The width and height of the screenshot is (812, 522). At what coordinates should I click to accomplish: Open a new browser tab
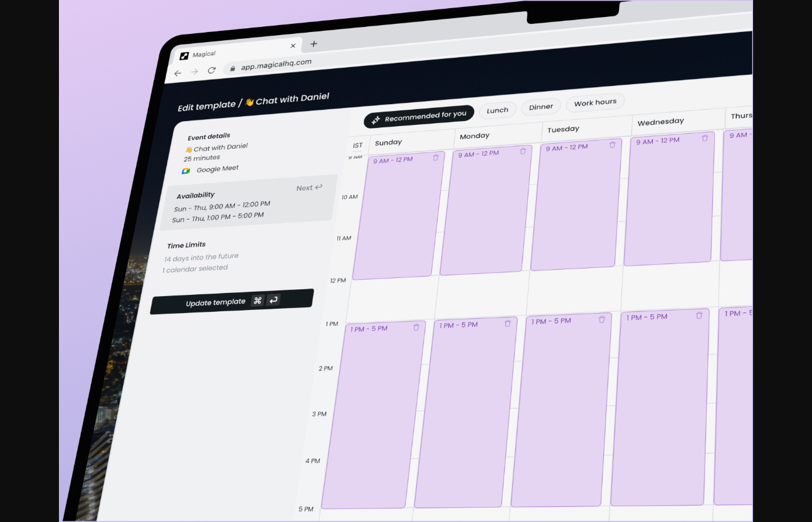point(314,44)
